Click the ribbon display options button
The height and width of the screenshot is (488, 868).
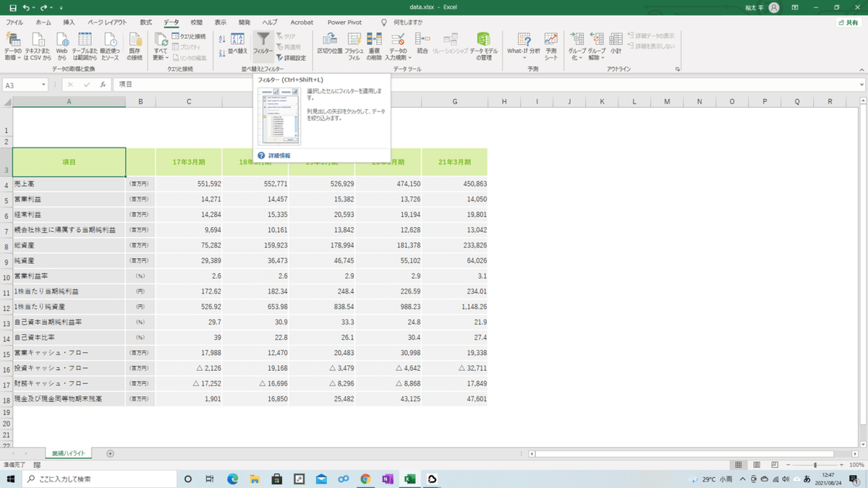pos(795,7)
